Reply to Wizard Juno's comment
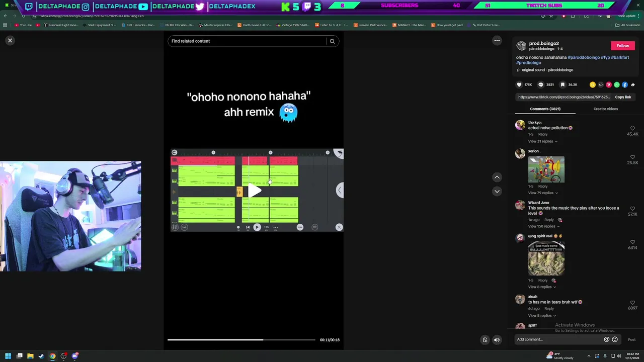The image size is (644, 362). [x=549, y=220]
